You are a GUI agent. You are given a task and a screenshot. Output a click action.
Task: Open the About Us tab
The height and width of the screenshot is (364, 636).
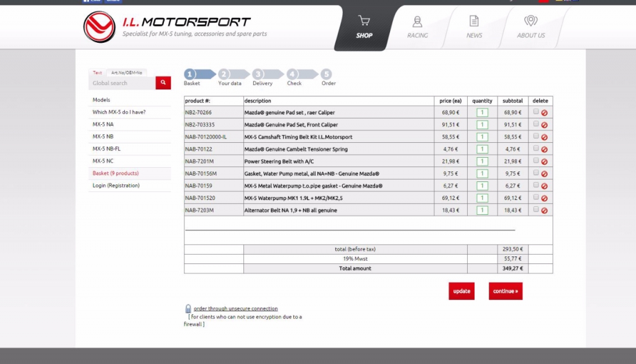530,27
